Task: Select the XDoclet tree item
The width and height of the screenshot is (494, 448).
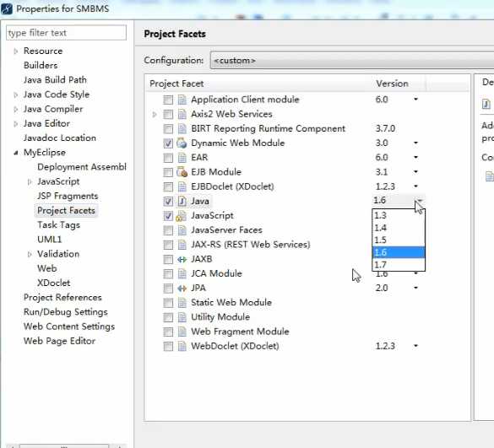Action: tap(53, 283)
